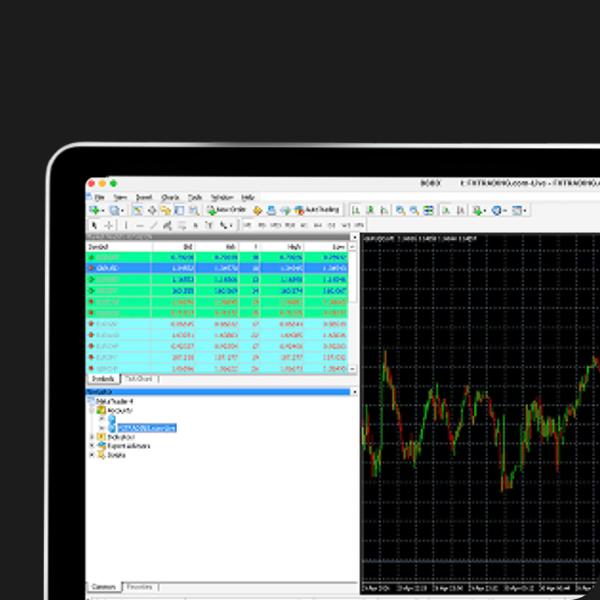Select the Trendline drawing tool

(153, 225)
